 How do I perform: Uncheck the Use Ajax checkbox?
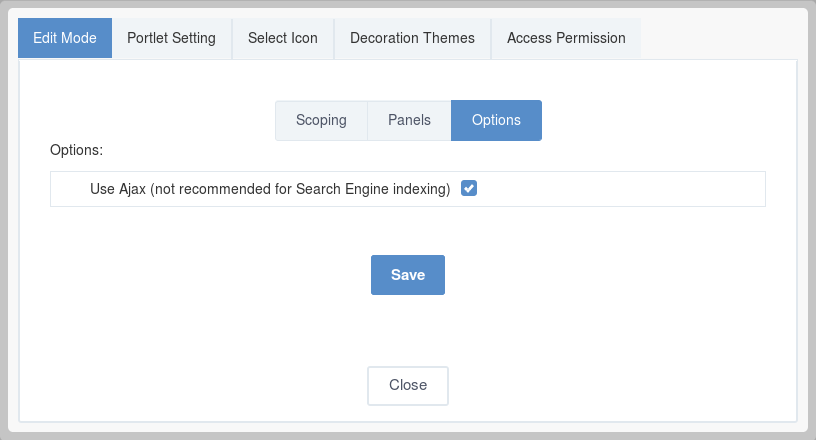click(469, 188)
